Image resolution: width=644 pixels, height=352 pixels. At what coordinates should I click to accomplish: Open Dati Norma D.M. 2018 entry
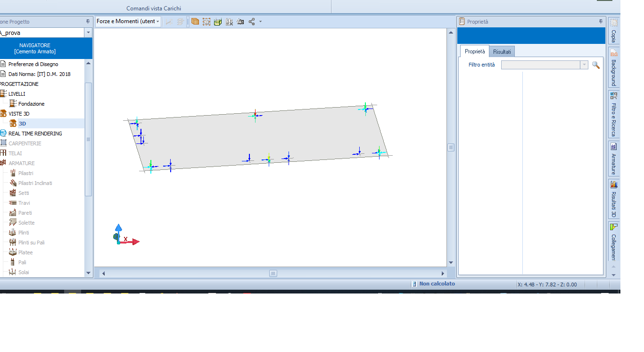tap(39, 74)
